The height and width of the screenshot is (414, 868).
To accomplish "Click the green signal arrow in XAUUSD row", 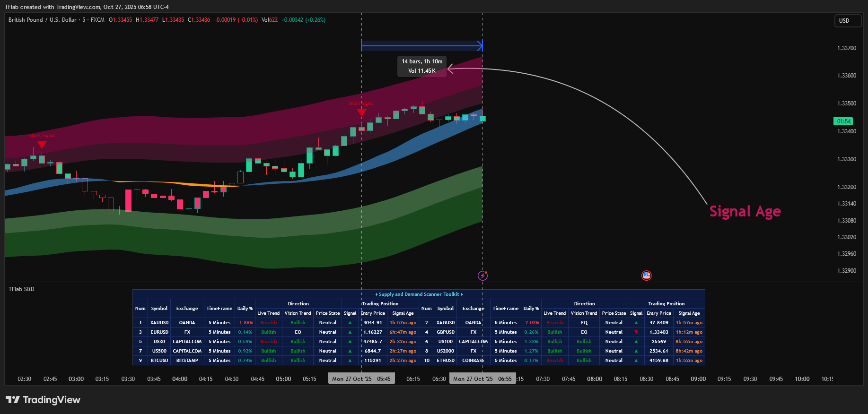I will [350, 323].
